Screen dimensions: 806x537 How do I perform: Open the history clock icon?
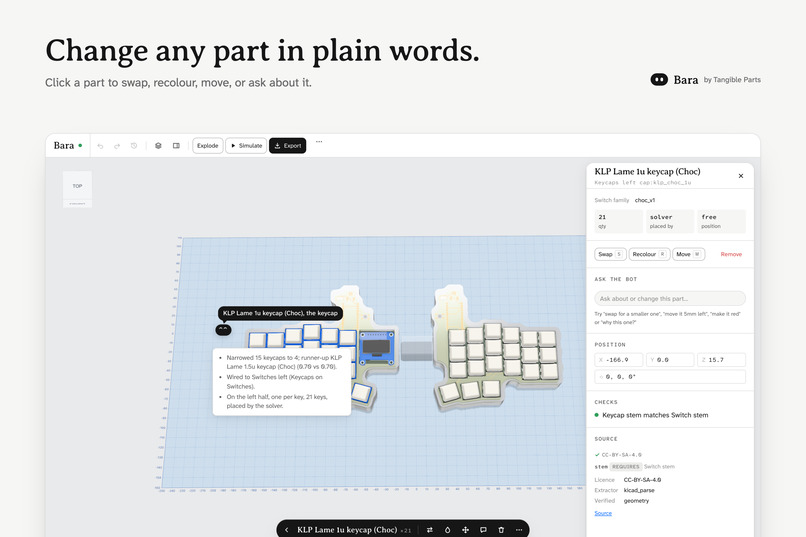click(134, 146)
